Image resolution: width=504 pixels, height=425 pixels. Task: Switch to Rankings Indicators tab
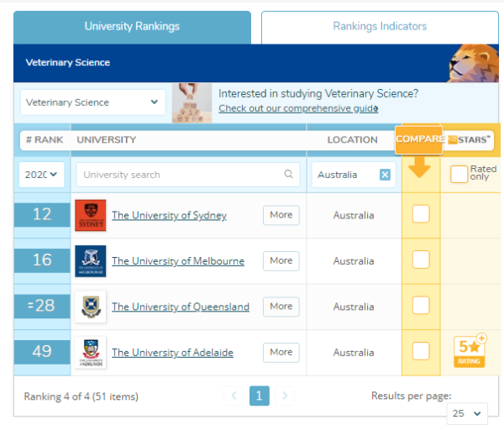(x=380, y=27)
